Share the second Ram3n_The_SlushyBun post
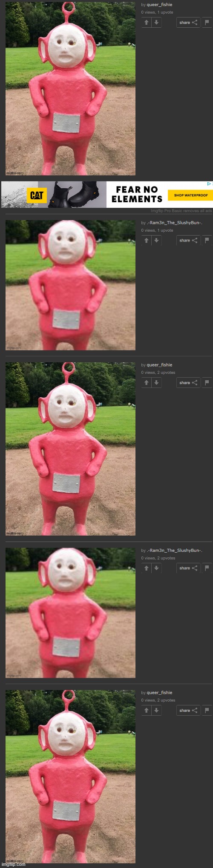213x868 pixels. click(x=188, y=568)
